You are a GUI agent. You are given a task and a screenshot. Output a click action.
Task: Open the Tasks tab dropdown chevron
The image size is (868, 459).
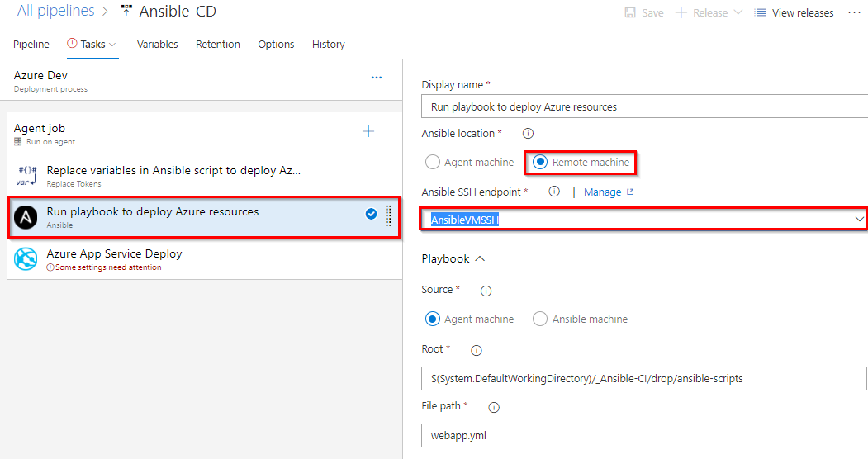pos(112,45)
